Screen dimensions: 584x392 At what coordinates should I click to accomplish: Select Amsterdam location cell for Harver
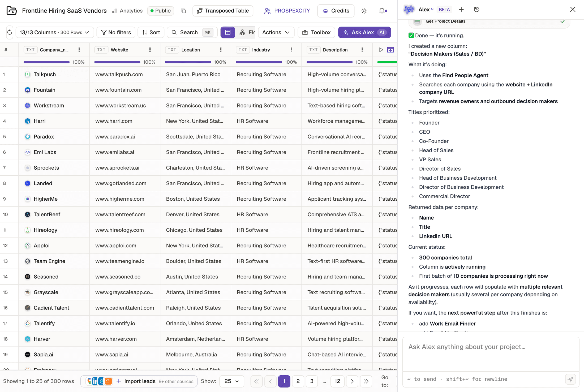click(196, 339)
